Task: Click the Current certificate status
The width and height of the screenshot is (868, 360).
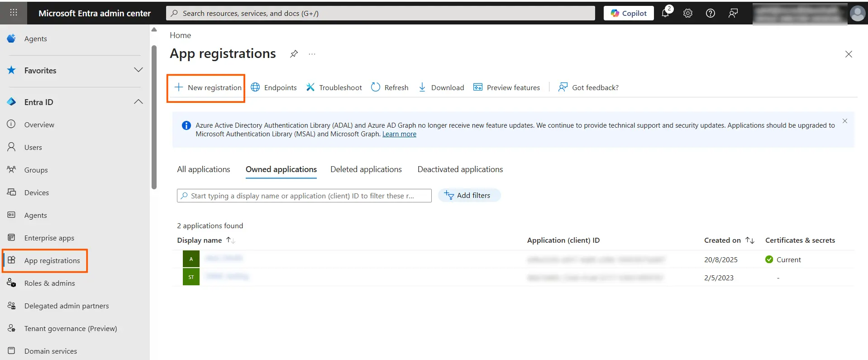Action: tap(783, 259)
